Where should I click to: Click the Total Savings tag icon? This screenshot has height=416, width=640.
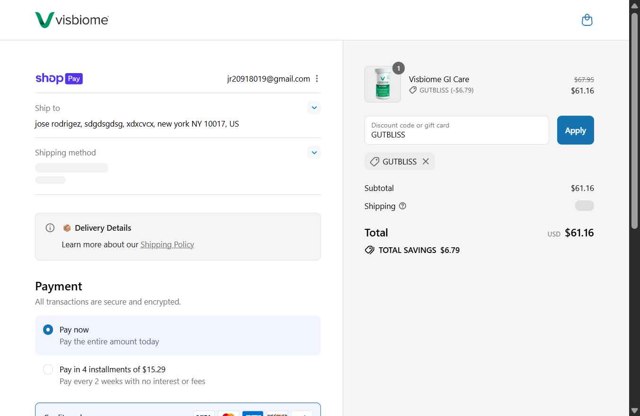click(x=369, y=250)
